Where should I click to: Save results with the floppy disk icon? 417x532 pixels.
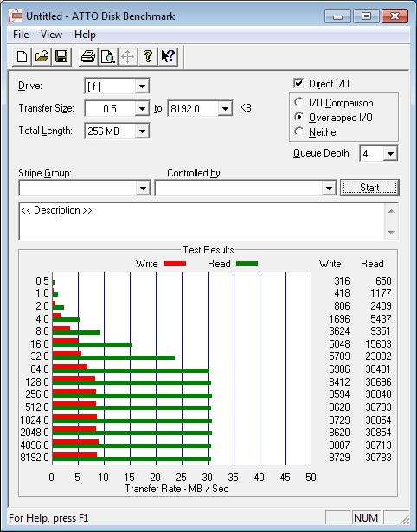coord(61,56)
